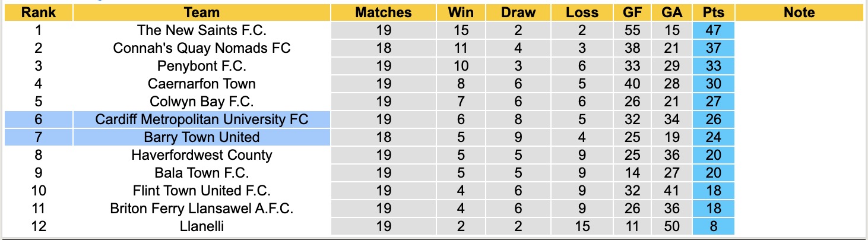The height and width of the screenshot is (240, 868).
Task: Select Colwyn Bay F.C. in table
Action: tap(202, 102)
